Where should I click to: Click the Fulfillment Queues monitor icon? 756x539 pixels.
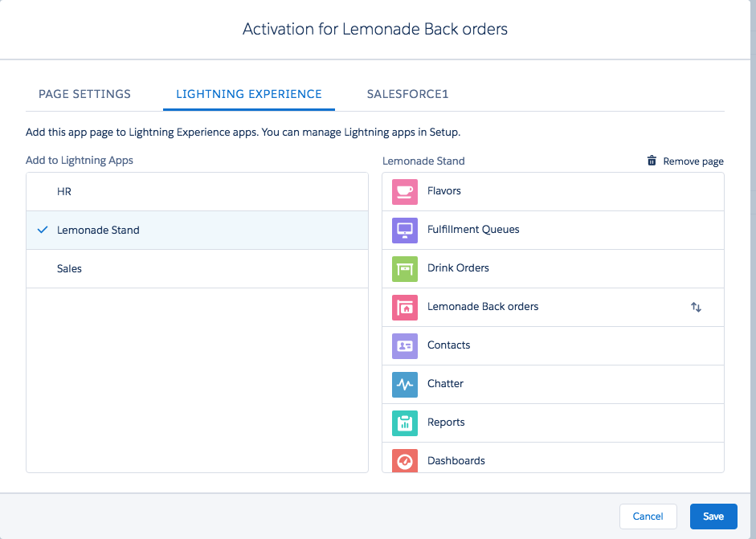point(405,230)
